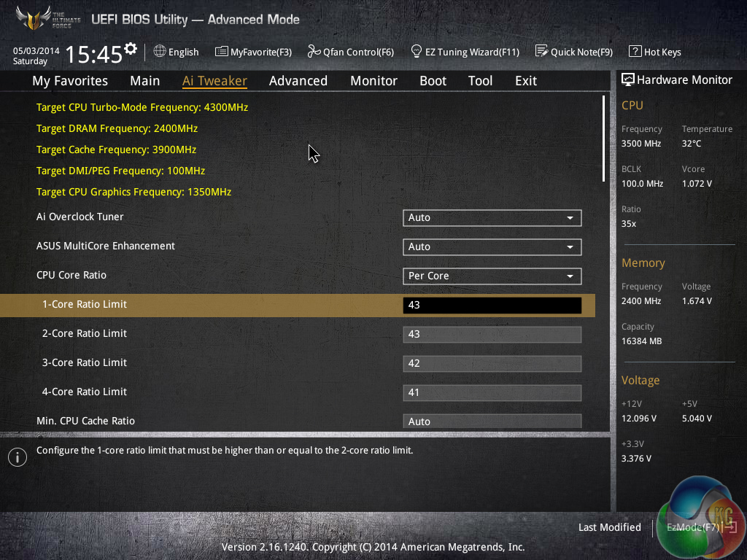747x560 pixels.
Task: Select Target CPU Graphics Frequency line
Action: (x=134, y=192)
